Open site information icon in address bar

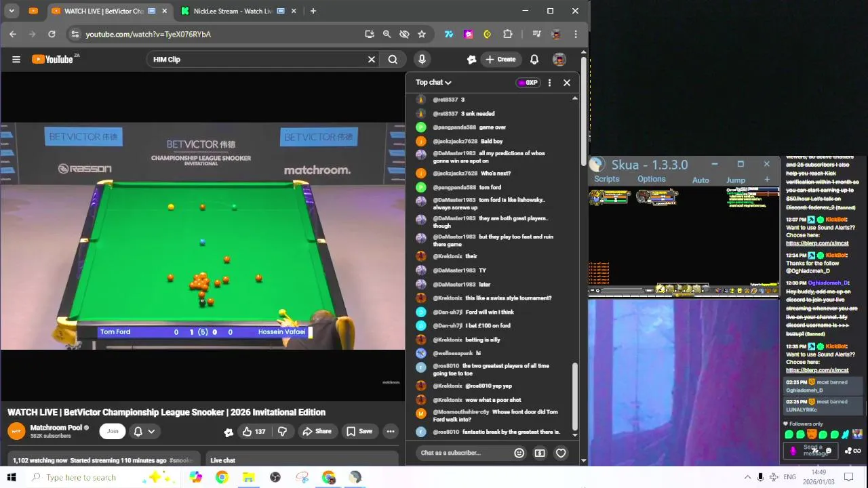point(75,34)
